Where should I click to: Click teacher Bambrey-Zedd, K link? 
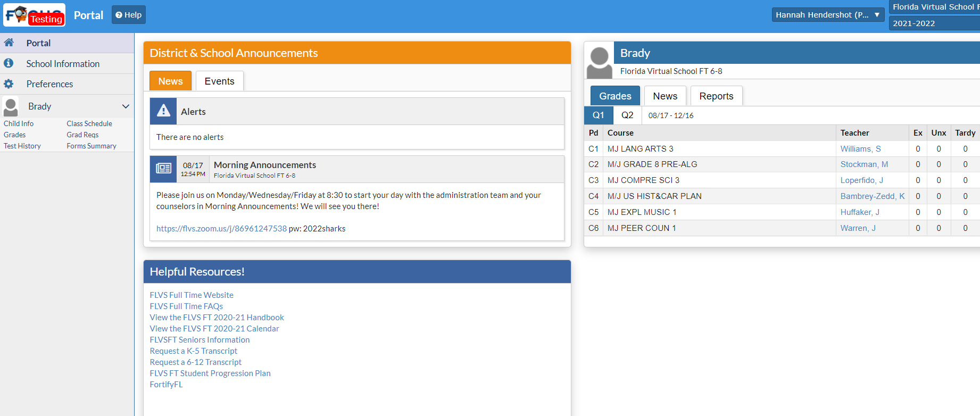[x=873, y=196]
